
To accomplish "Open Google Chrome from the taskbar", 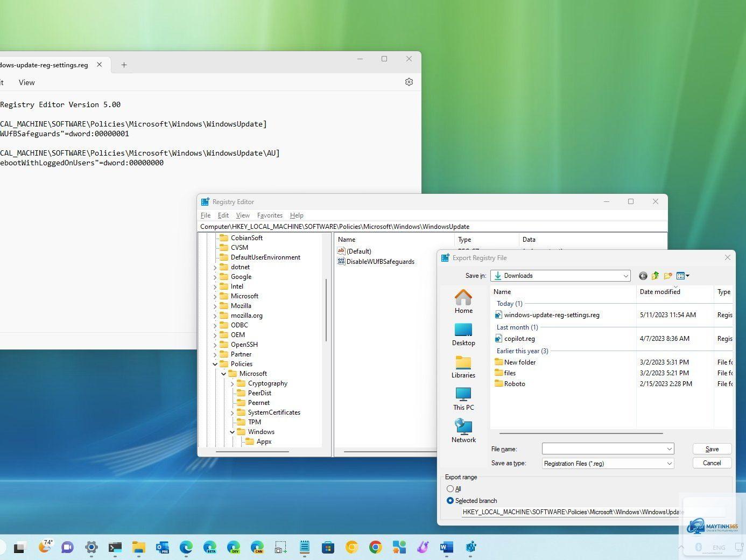I will click(376, 548).
